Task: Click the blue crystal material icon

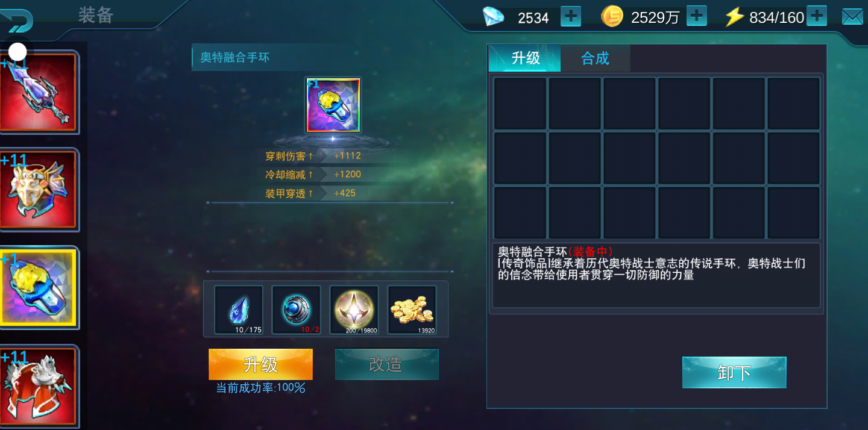Action: coord(239,310)
